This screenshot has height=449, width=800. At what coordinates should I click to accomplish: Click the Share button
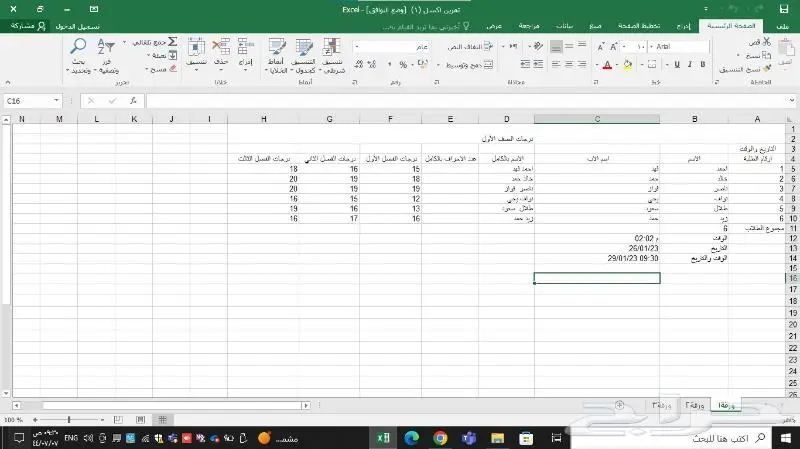tap(28, 26)
